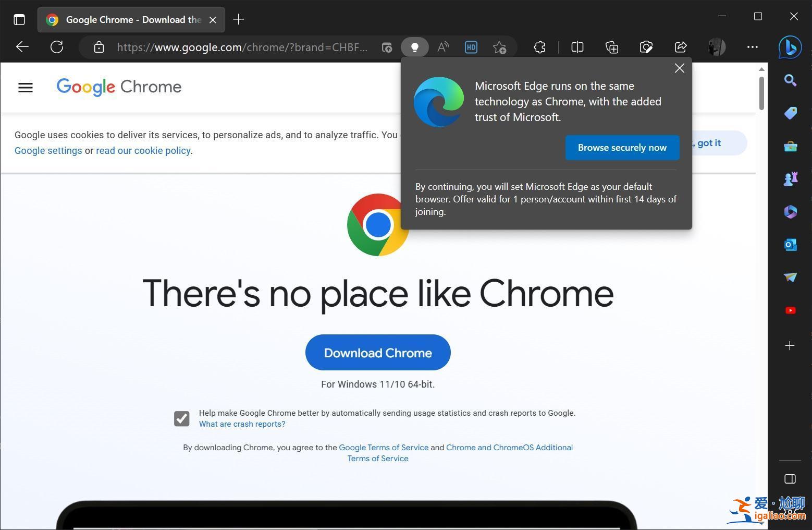Image resolution: width=812 pixels, height=530 pixels.
Task: Toggle the HD video enhancement
Action: point(470,47)
